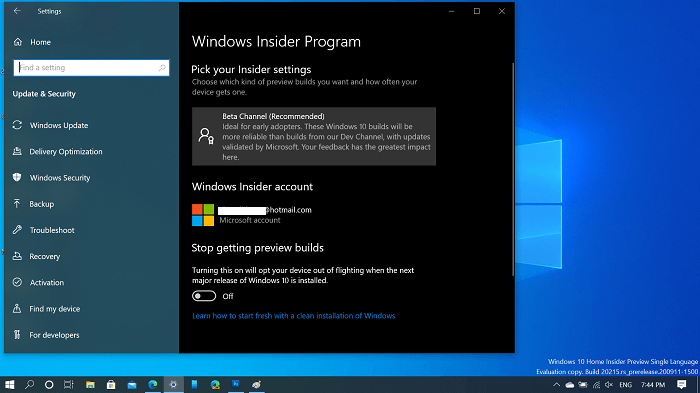Click the Windows Insider Program title
This screenshot has width=700, height=393.
click(x=276, y=42)
